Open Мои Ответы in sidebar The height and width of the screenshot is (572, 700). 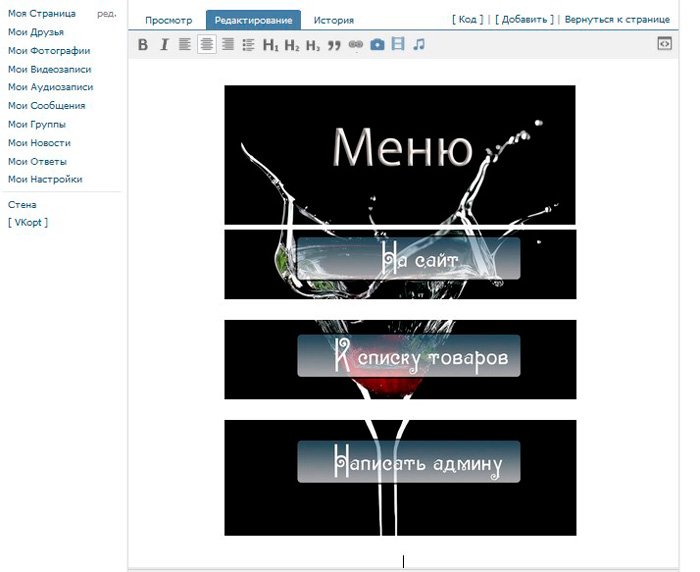click(37, 162)
